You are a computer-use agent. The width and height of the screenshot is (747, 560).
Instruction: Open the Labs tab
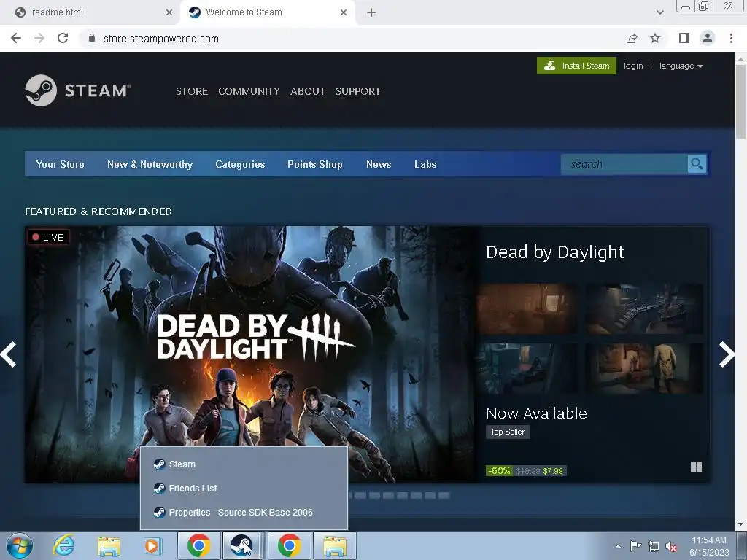tap(425, 164)
